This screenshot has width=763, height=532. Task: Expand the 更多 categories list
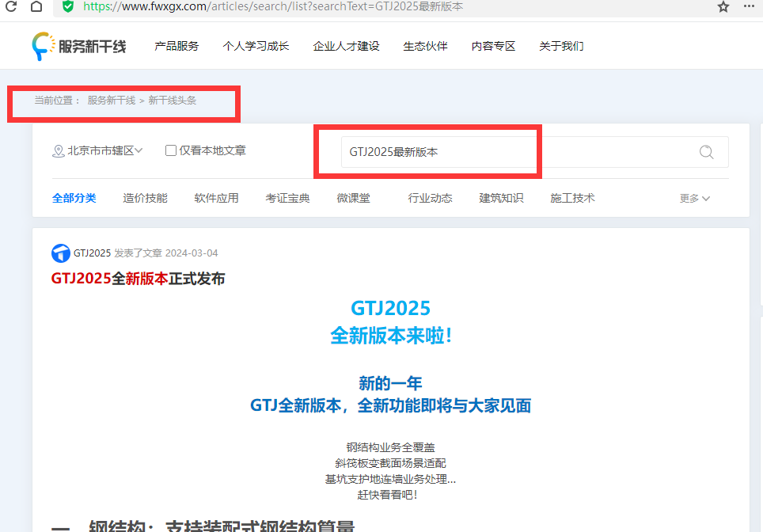(x=695, y=198)
